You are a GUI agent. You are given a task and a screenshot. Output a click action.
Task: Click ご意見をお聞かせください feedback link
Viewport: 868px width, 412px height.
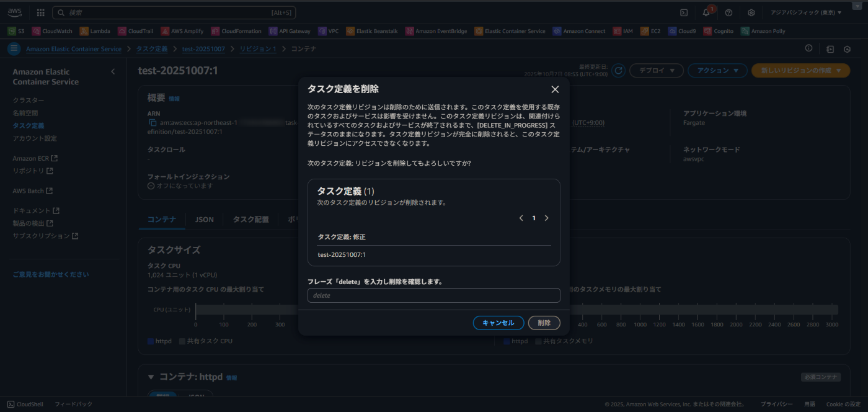51,274
